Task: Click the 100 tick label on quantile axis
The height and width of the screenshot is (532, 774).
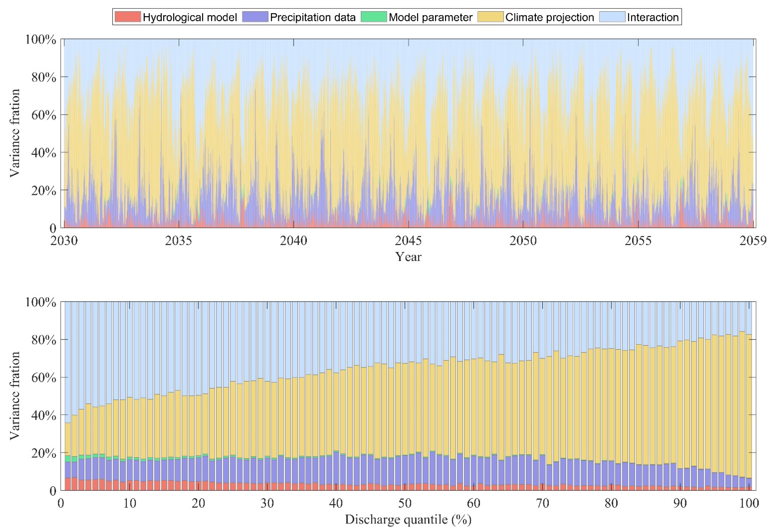Action: point(749,503)
